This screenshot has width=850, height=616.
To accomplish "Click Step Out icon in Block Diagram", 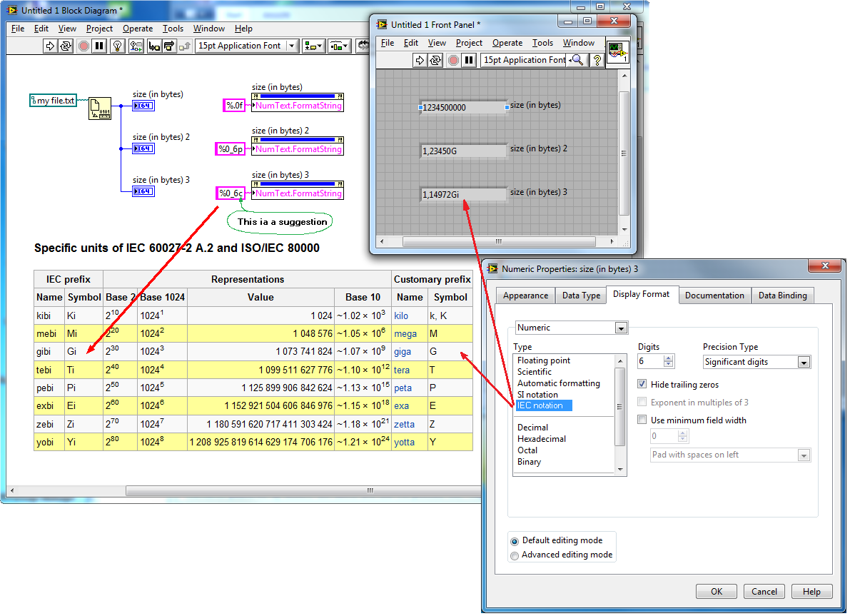I will coord(184,46).
